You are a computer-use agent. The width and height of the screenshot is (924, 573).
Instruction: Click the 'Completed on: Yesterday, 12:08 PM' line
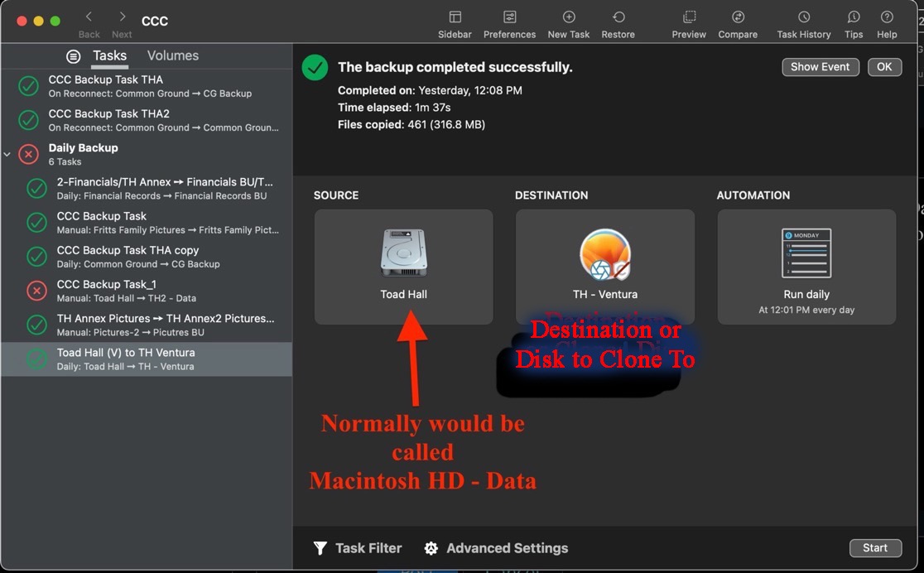pyautogui.click(x=430, y=90)
